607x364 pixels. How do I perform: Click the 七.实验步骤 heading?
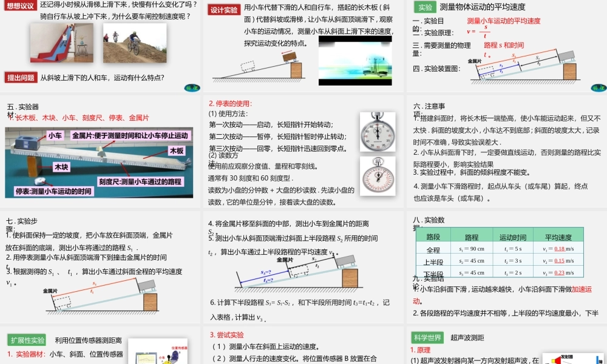point(22,224)
